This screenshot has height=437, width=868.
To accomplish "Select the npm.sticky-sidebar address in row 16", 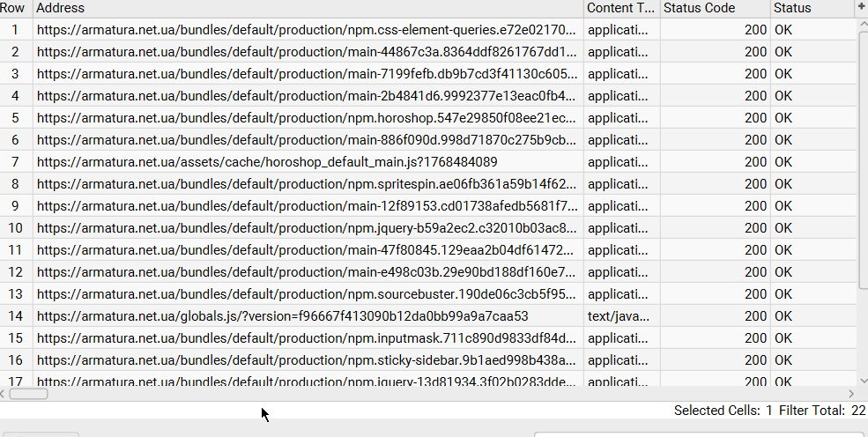I will [x=308, y=359].
